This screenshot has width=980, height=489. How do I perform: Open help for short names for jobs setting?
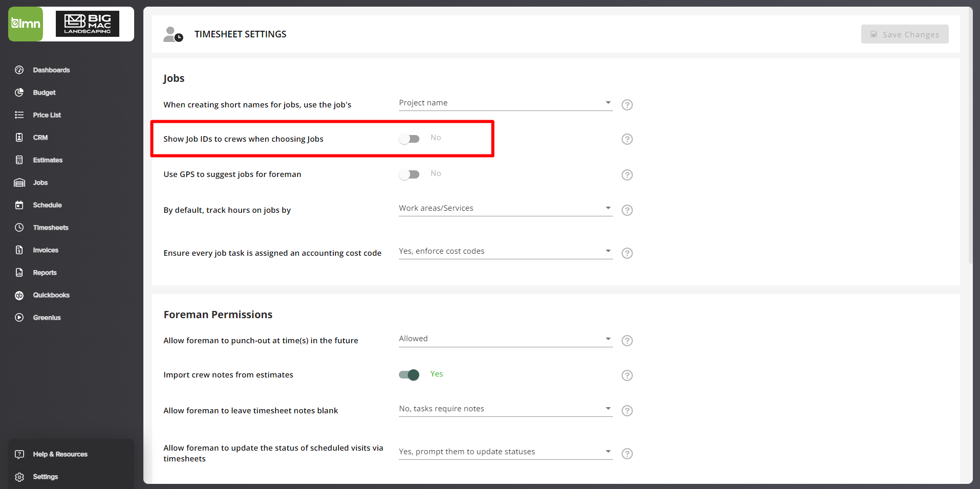pyautogui.click(x=627, y=105)
